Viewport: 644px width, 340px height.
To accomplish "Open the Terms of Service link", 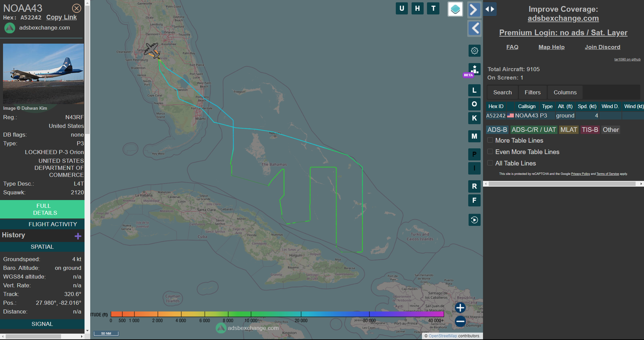I will pyautogui.click(x=607, y=174).
